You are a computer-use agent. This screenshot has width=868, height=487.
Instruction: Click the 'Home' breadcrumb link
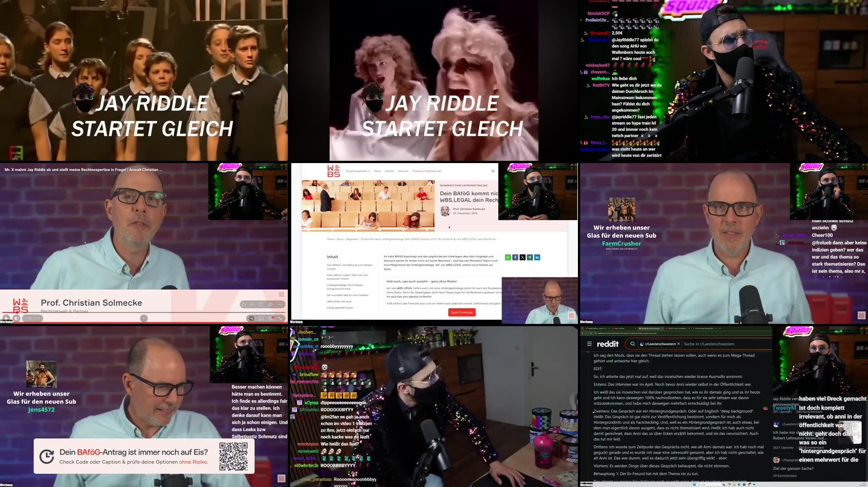tap(330, 239)
